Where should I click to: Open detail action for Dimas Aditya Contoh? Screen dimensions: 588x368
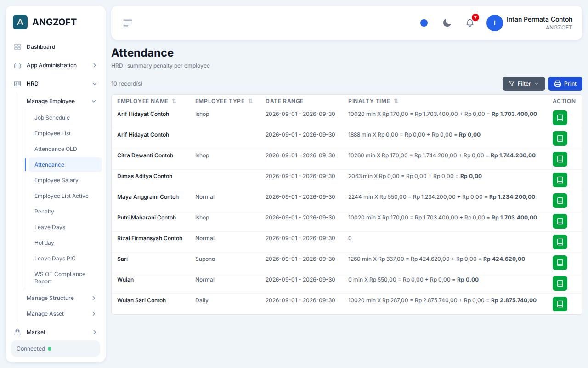(x=560, y=180)
